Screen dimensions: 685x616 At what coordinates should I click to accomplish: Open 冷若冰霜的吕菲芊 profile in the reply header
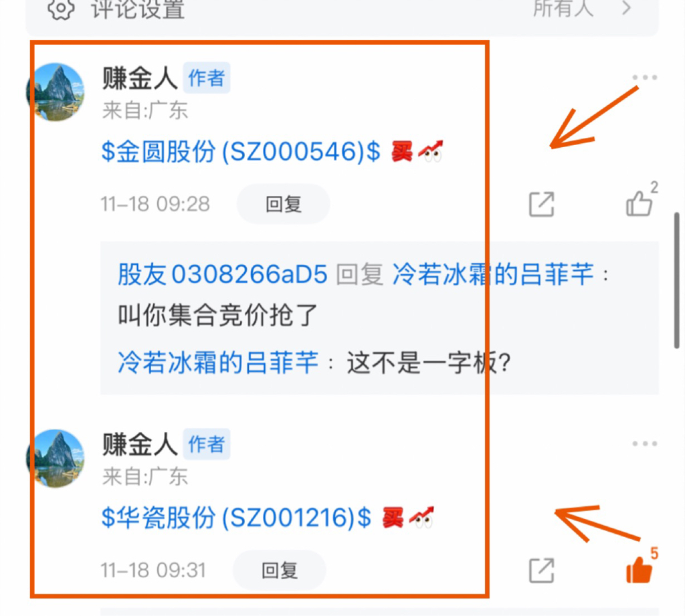(493, 274)
